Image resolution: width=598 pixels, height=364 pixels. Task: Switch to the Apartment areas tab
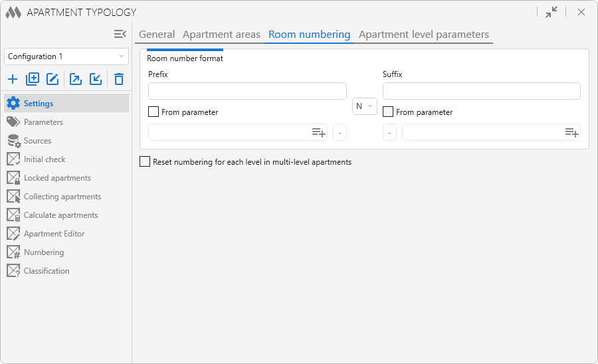coord(221,35)
